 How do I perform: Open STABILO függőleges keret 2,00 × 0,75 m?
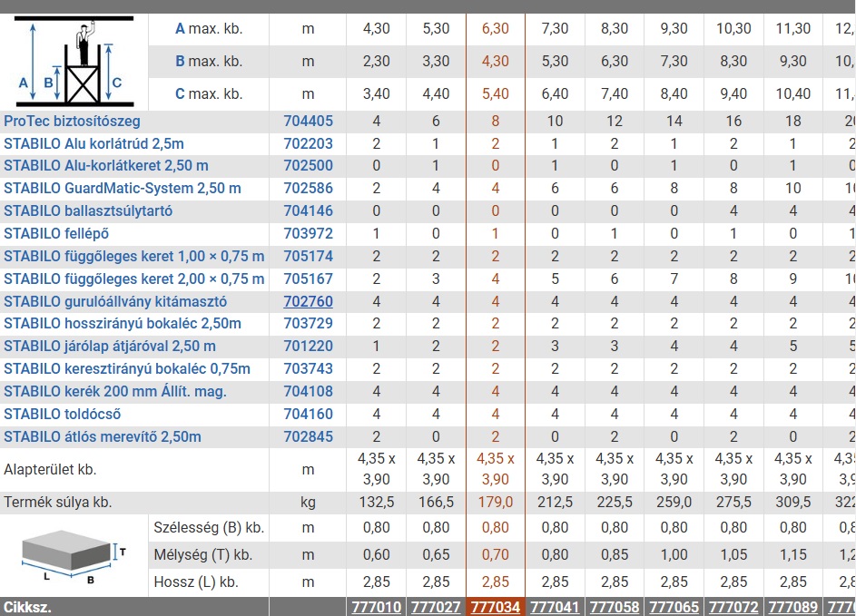133,279
